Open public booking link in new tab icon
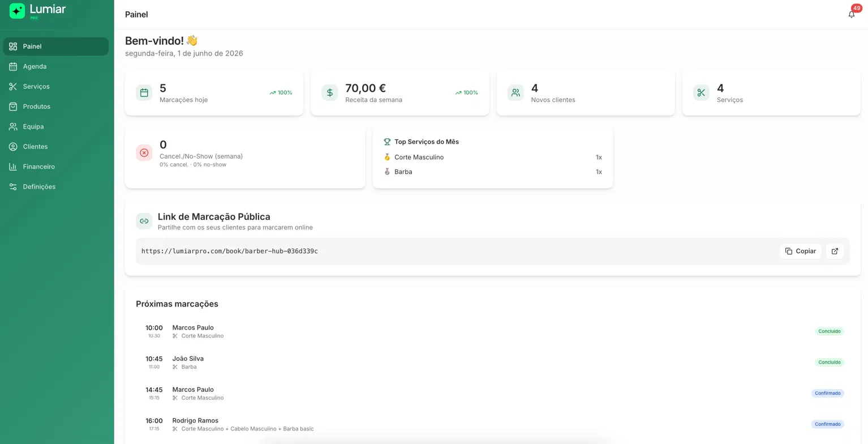 point(835,251)
